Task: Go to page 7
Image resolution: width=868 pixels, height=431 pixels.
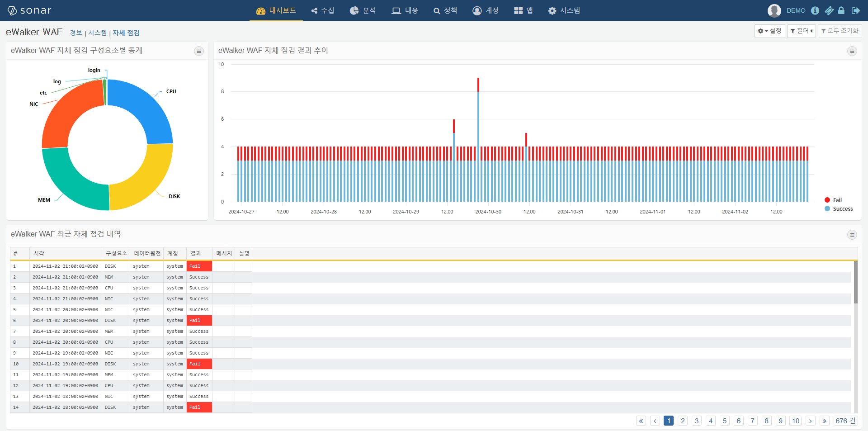Action: tap(753, 421)
